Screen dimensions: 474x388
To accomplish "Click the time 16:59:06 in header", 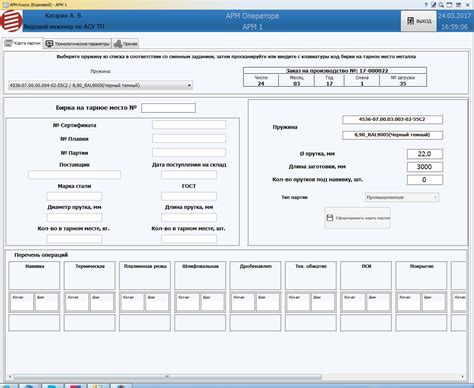I will coord(455,27).
